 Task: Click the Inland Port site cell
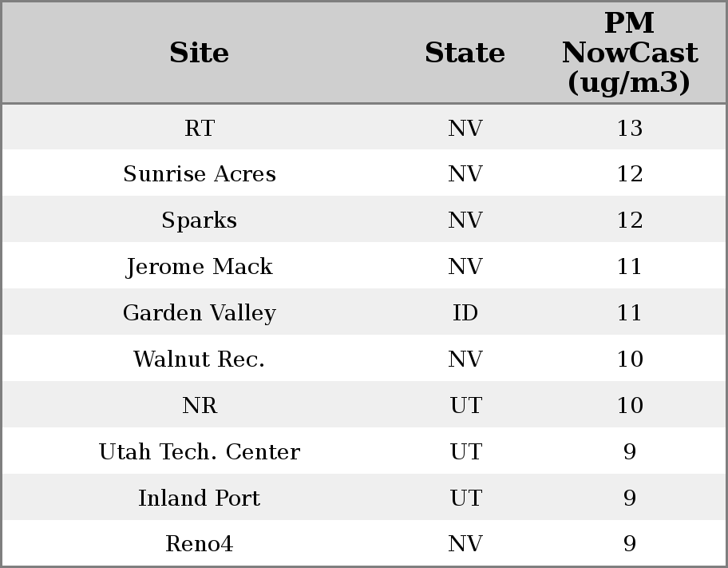click(x=200, y=498)
